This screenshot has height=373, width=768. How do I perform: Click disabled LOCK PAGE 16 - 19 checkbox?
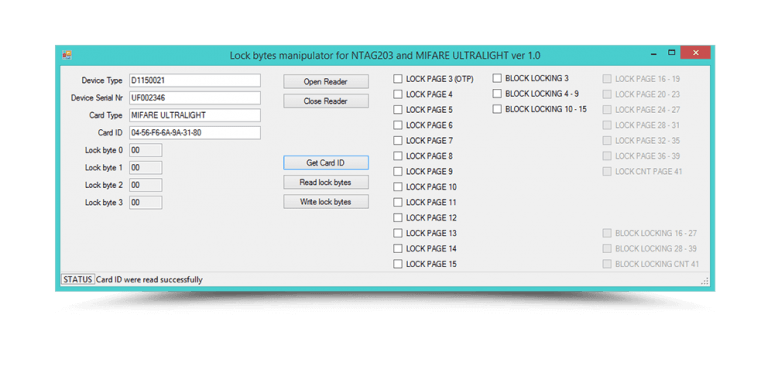pyautogui.click(x=607, y=79)
